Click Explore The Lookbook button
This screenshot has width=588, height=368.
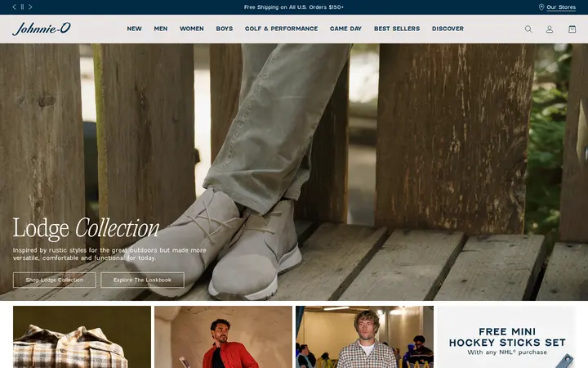(142, 280)
